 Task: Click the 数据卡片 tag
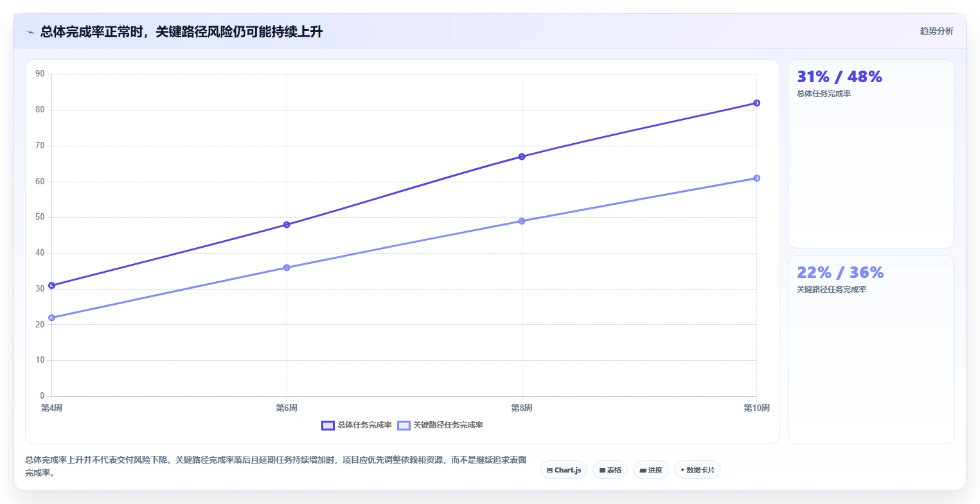[697, 470]
